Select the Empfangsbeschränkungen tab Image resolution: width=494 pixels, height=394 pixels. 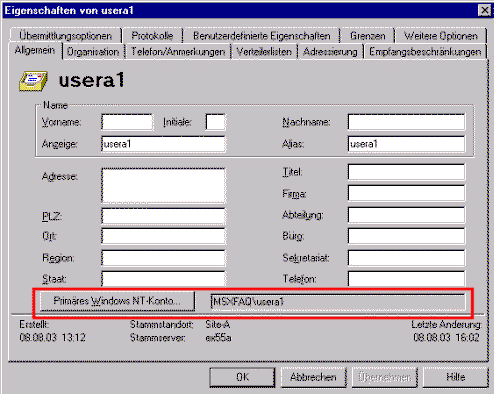[425, 52]
